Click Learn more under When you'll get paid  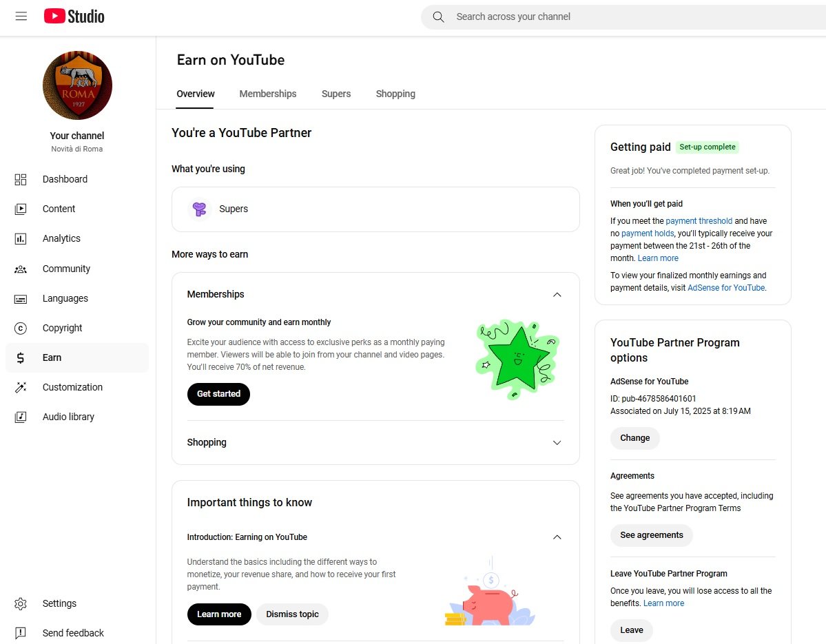pos(658,258)
